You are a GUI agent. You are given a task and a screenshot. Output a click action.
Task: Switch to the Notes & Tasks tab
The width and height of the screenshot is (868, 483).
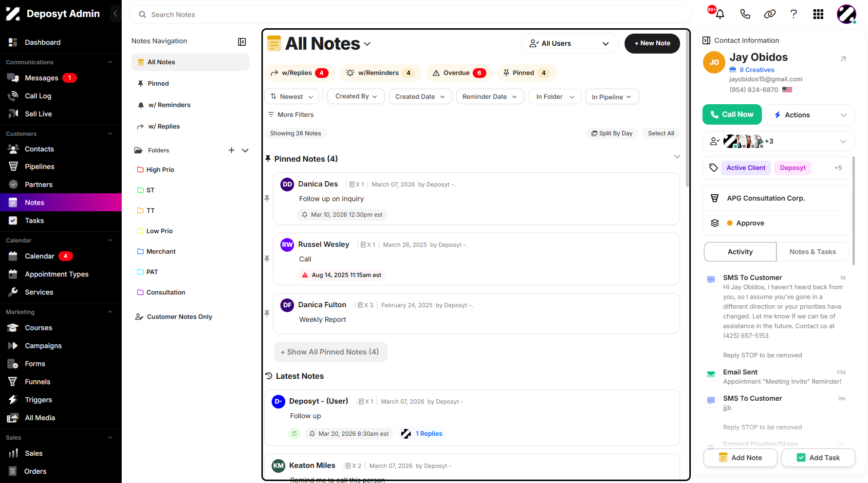[813, 252]
